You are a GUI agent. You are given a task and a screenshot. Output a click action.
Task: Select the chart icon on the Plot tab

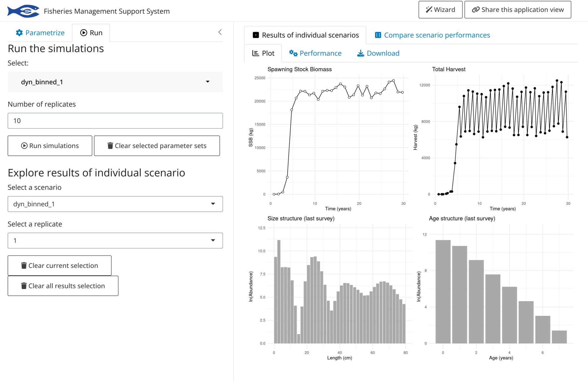(255, 53)
